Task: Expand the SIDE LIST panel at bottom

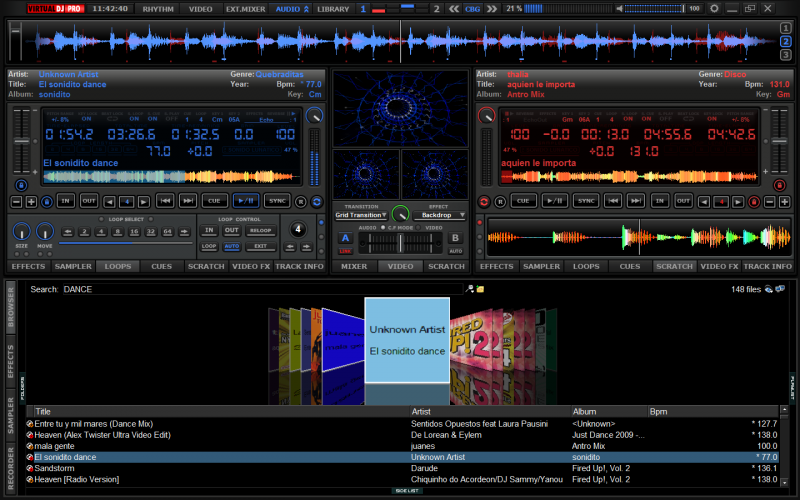Action: 407,491
